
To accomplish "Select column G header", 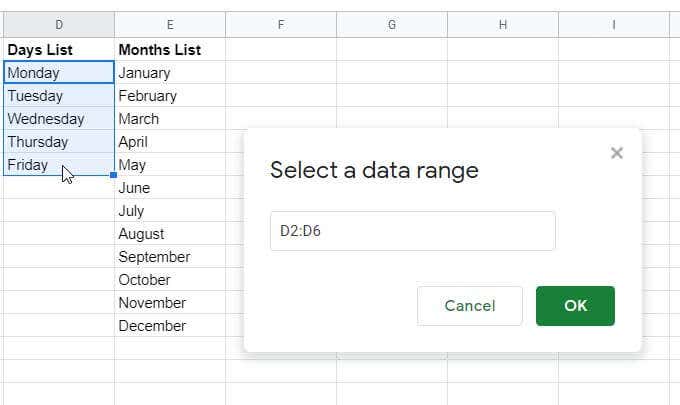I will [391, 24].
